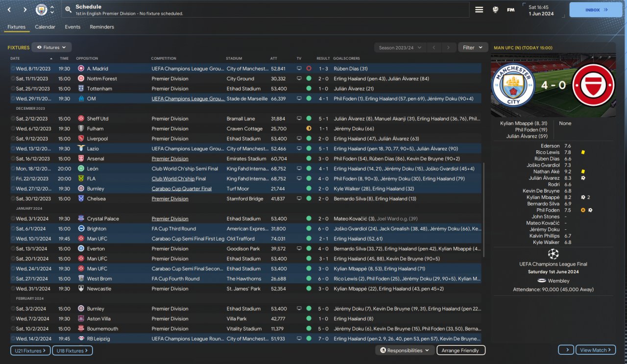
Task: Click the Schedule search bar field
Action: pos(265,10)
